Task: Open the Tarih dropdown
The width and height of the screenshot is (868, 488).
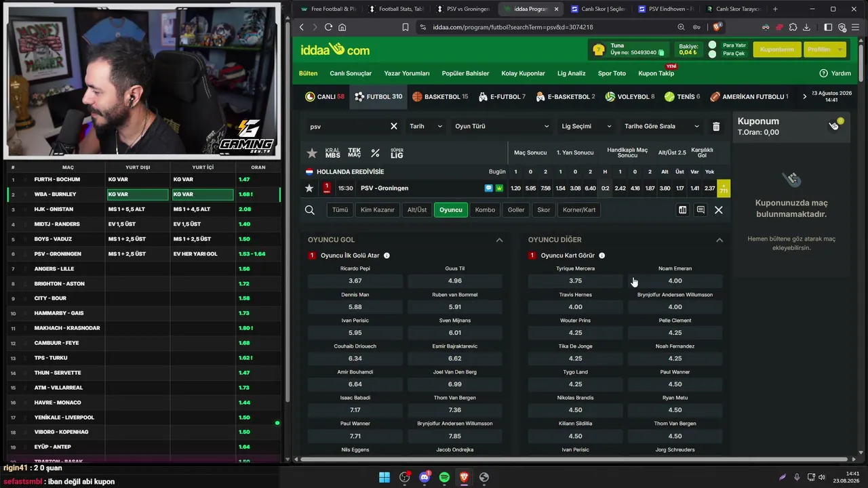Action: coord(426,126)
